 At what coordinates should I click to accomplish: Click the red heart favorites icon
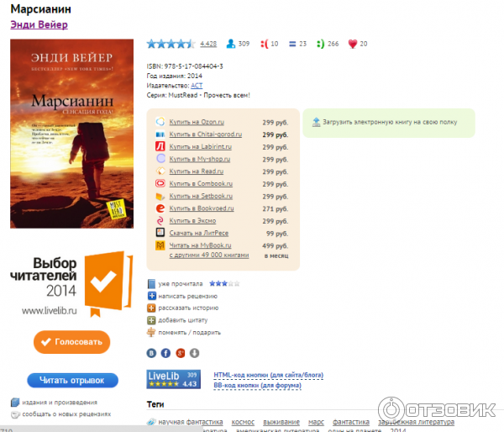[352, 44]
